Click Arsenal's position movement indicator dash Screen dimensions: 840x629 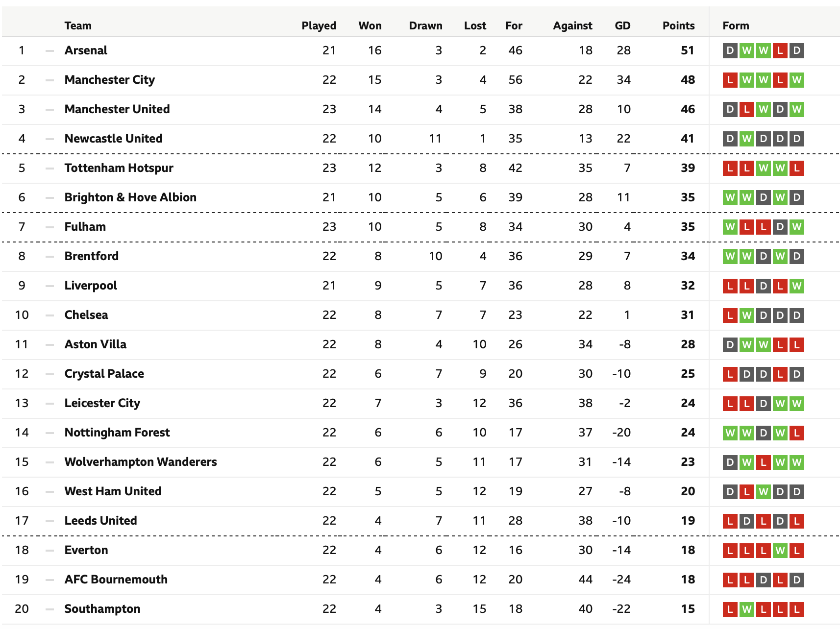[x=49, y=50]
